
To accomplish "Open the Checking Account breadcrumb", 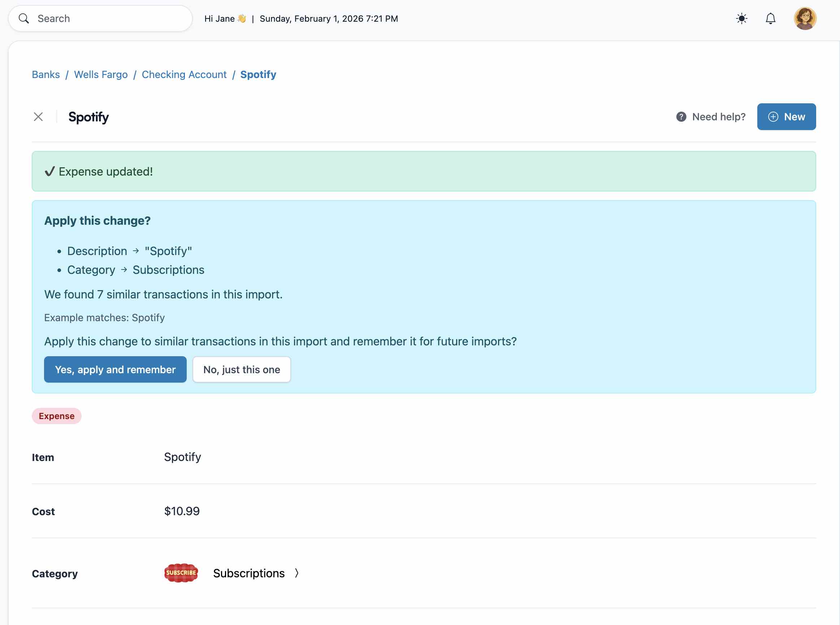I will (x=184, y=74).
